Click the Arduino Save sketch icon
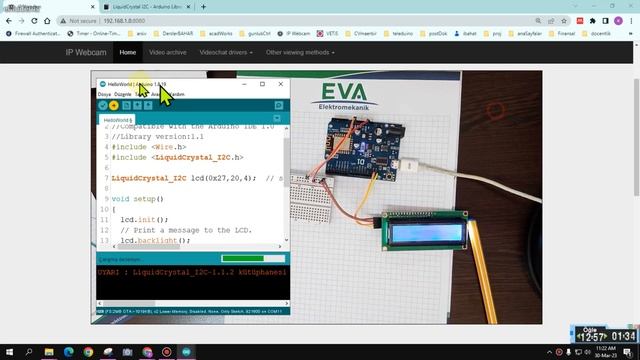The image size is (640, 360). coord(148,105)
